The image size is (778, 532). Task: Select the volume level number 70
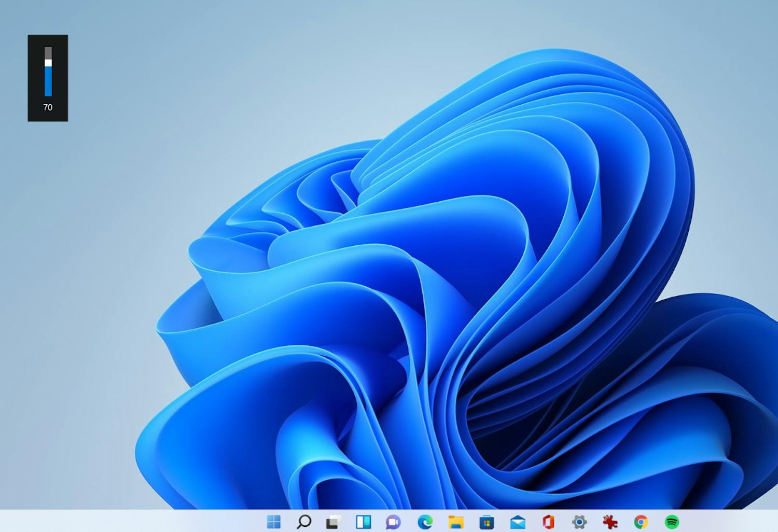[48, 107]
